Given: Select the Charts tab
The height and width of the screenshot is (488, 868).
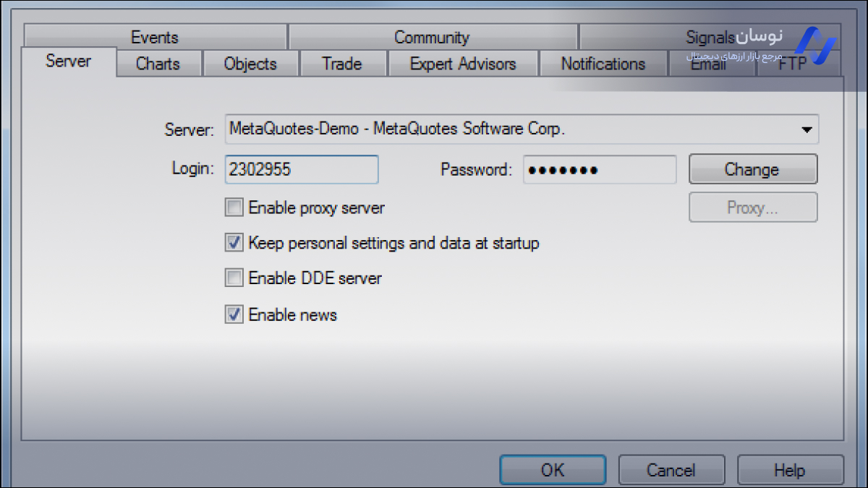Looking at the screenshot, I should (x=158, y=64).
